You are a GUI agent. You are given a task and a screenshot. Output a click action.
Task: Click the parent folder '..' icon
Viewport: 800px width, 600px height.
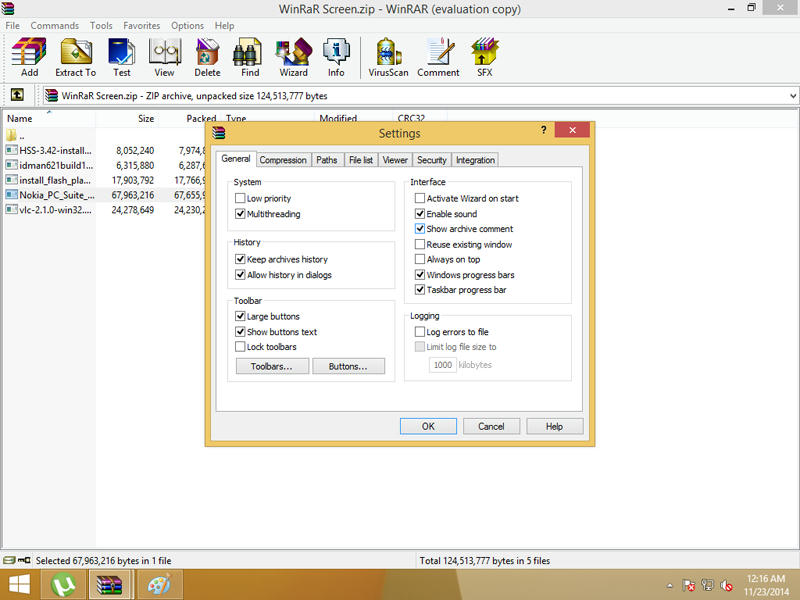point(12,136)
